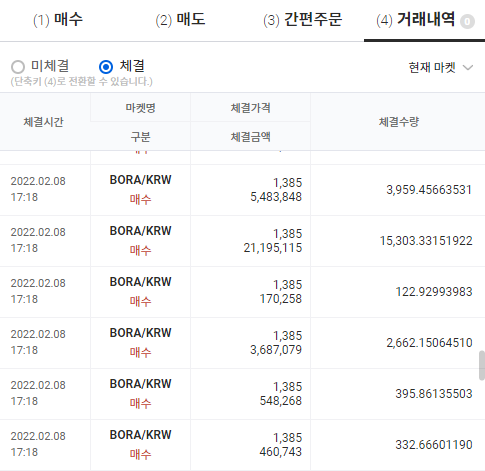Switch to the (2) 매도 tab

[180, 19]
